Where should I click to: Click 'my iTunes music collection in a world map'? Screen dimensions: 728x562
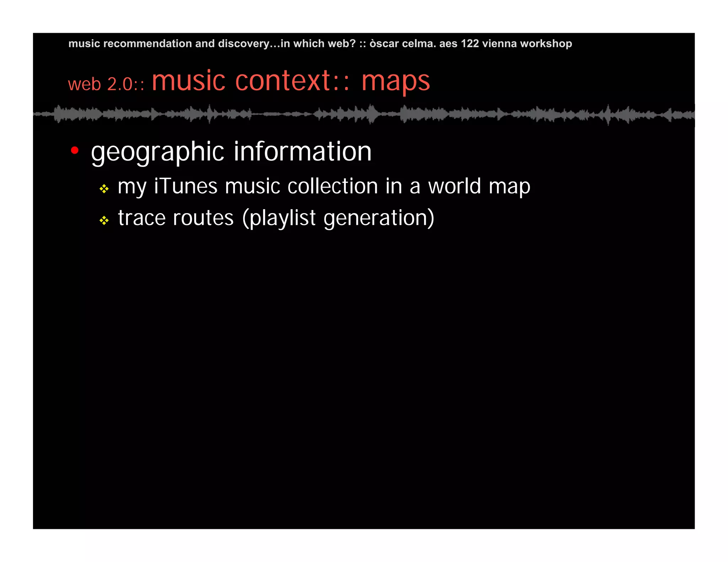click(324, 187)
